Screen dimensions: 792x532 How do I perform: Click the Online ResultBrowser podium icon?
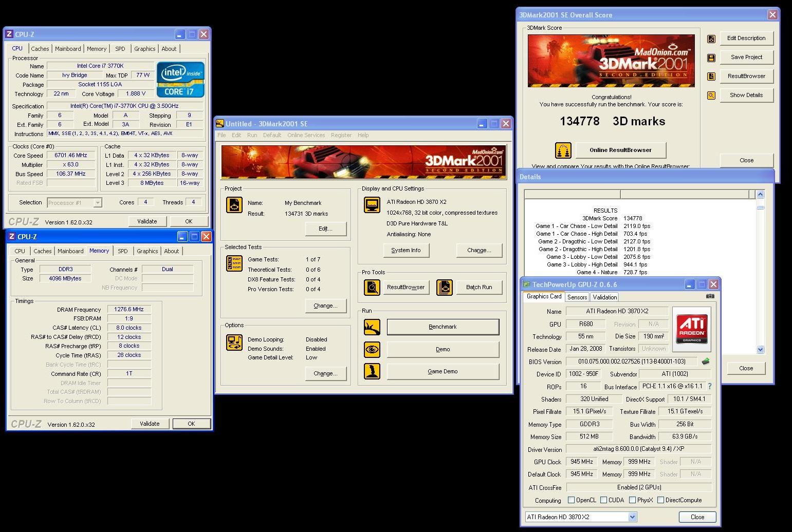(x=563, y=150)
